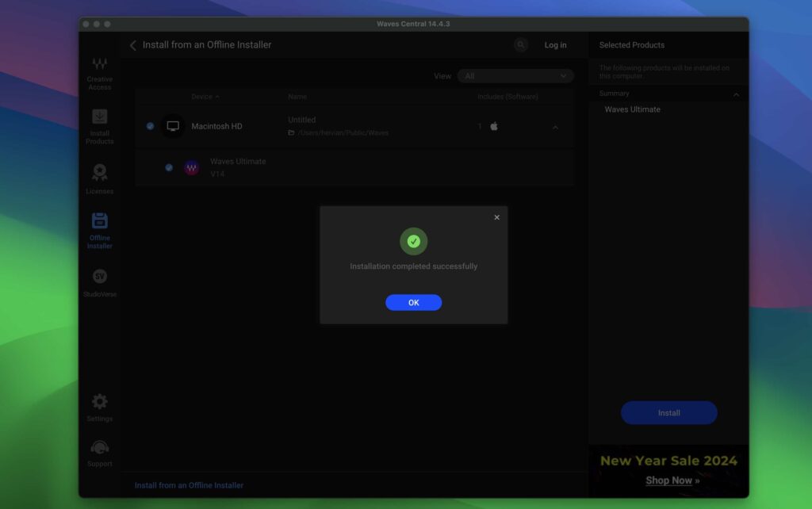The image size is (812, 509).
Task: Click the blue Install button
Action: (x=668, y=413)
